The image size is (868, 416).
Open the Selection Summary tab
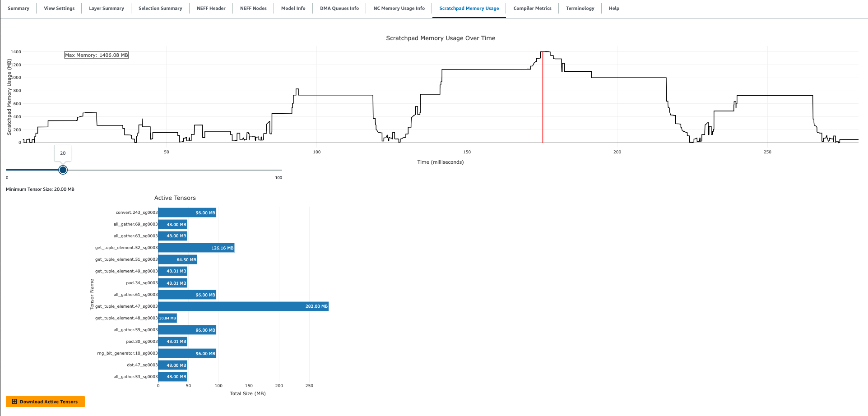point(160,8)
